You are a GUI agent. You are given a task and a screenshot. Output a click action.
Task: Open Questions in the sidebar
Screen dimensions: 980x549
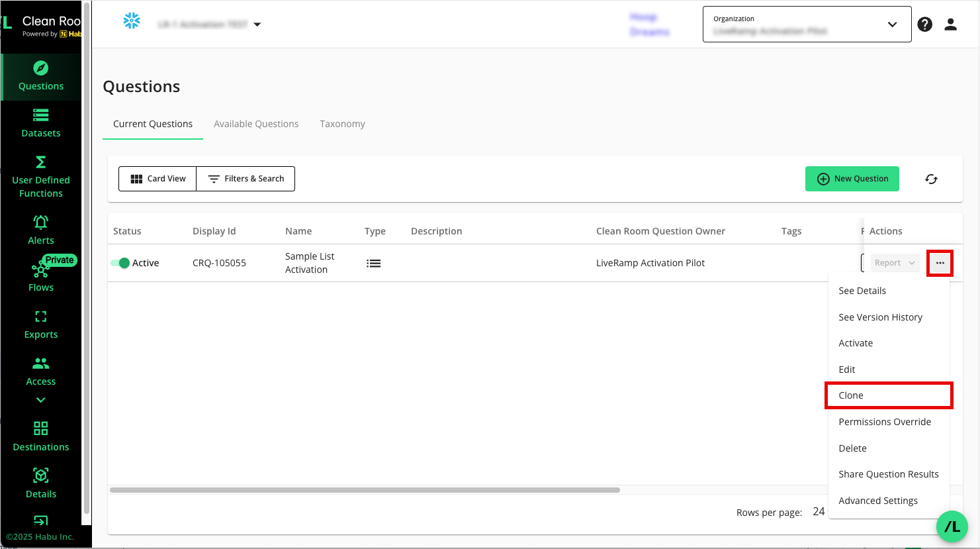pos(41,77)
